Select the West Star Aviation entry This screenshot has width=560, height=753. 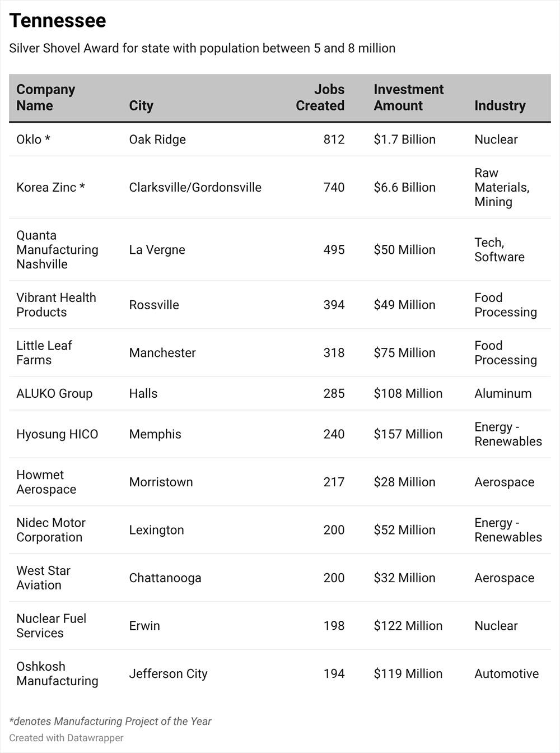(43, 578)
